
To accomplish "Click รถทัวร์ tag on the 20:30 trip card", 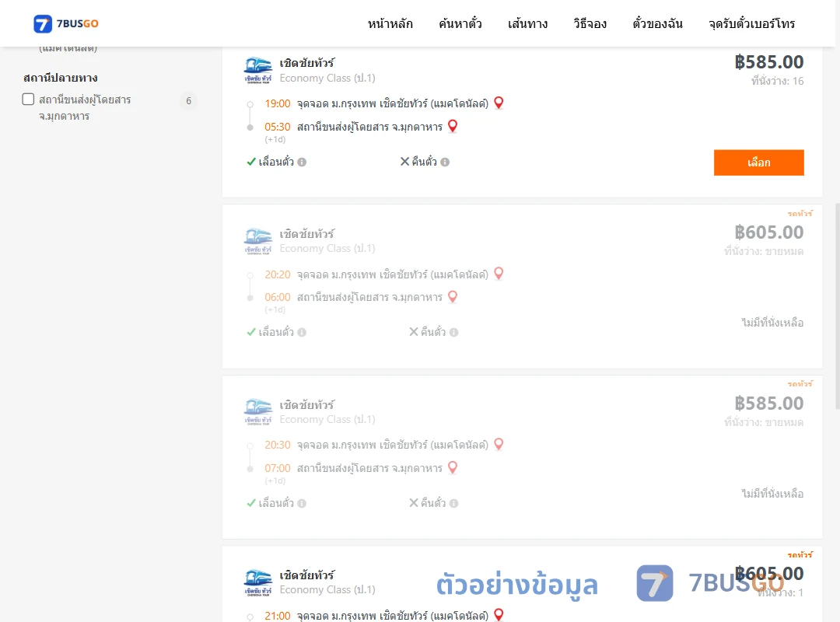I will [x=800, y=383].
